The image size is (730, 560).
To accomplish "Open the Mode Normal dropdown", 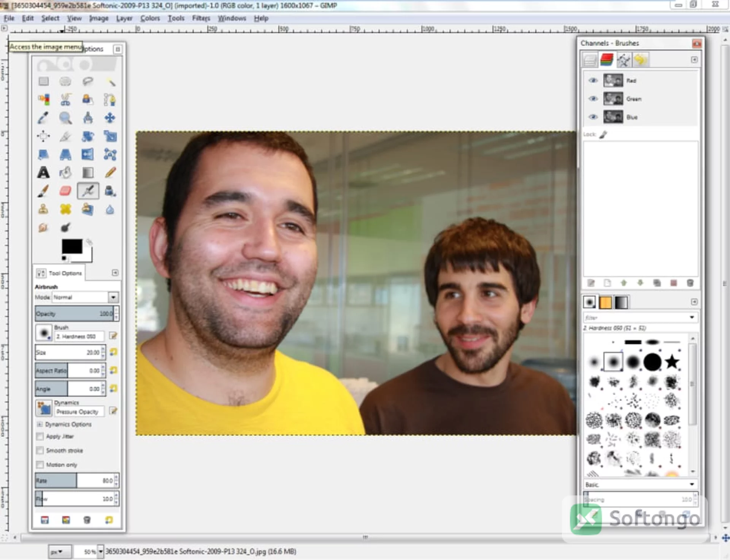I will pyautogui.click(x=86, y=297).
